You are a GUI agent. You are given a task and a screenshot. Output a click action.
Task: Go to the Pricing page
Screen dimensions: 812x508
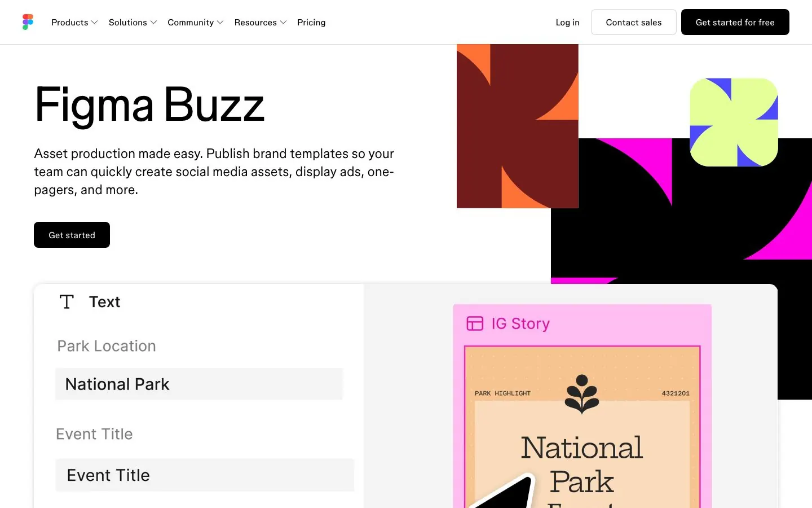[311, 23]
